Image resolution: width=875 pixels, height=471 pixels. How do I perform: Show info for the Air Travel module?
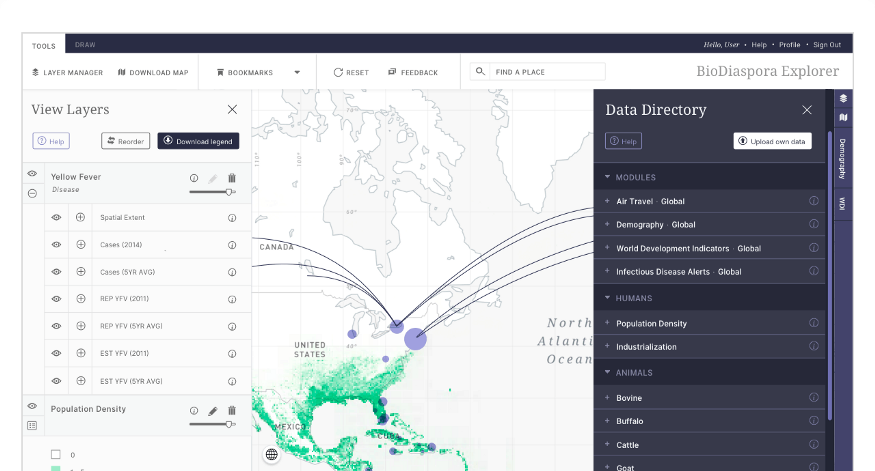tap(814, 201)
